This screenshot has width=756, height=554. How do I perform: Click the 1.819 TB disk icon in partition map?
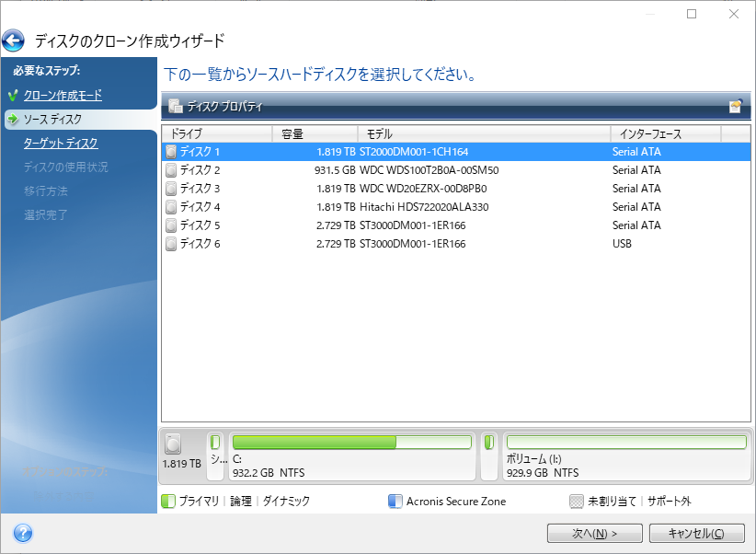click(x=173, y=444)
